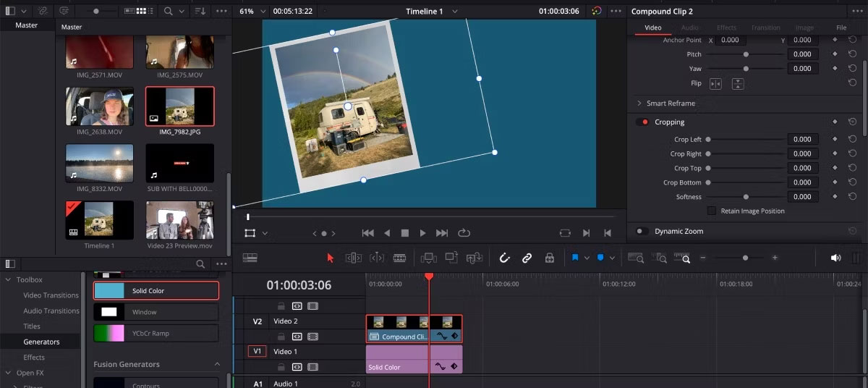This screenshot has width=868, height=388.
Task: Select the Blade edit mode tool
Action: point(399,258)
